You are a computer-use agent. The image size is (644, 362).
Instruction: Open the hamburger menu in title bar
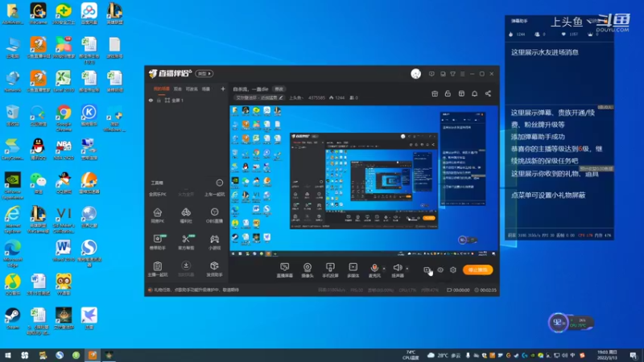(462, 74)
